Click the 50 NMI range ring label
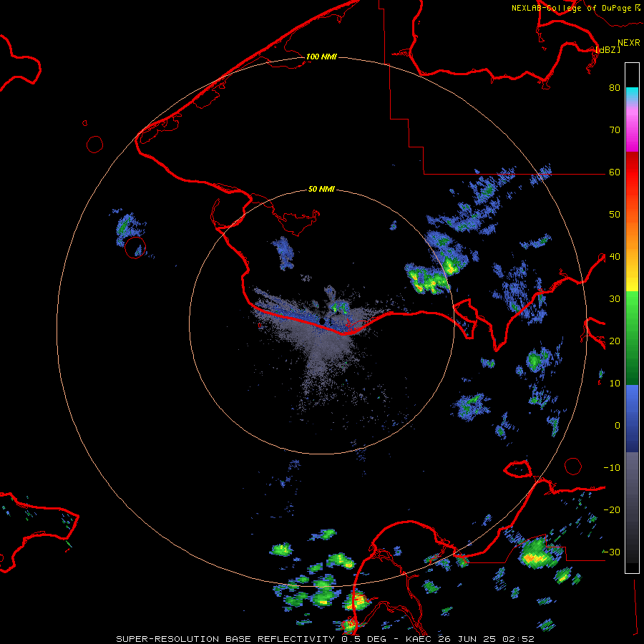The width and height of the screenshot is (644, 644). pyautogui.click(x=321, y=189)
